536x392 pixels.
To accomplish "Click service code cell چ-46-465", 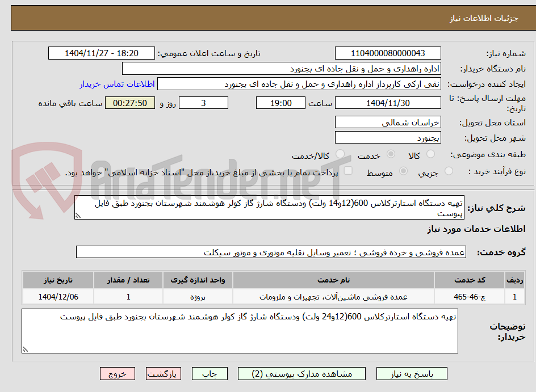I will (x=470, y=297).
